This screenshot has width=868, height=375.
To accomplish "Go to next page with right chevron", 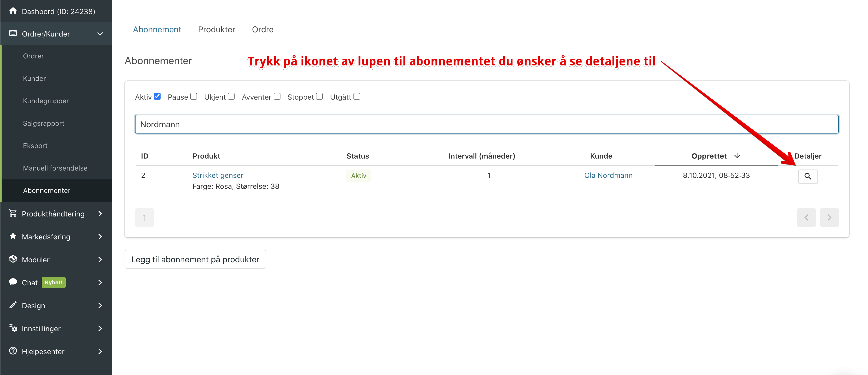I will (x=829, y=217).
